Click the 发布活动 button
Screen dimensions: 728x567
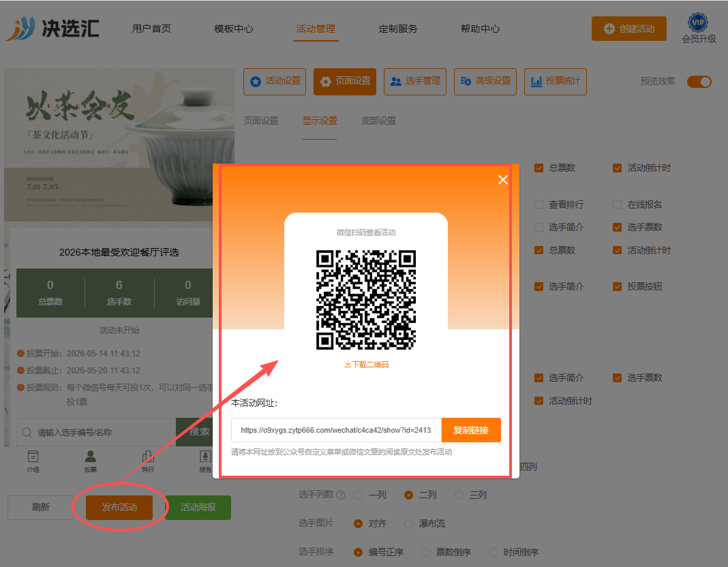click(119, 507)
